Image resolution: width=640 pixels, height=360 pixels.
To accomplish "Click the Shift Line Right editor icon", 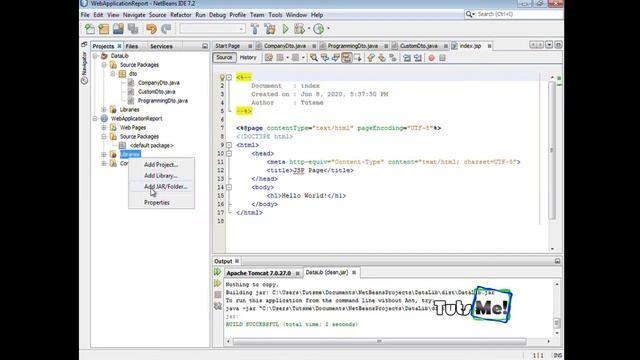I will (418, 58).
